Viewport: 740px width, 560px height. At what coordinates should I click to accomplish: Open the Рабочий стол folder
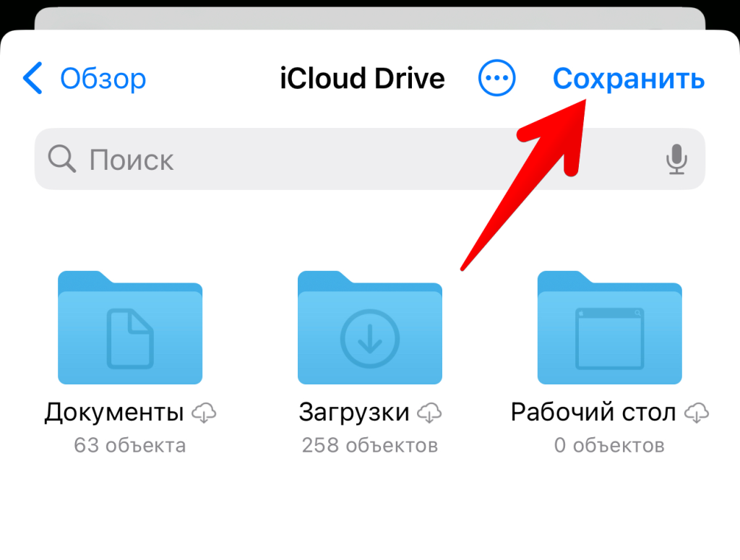[x=609, y=327]
